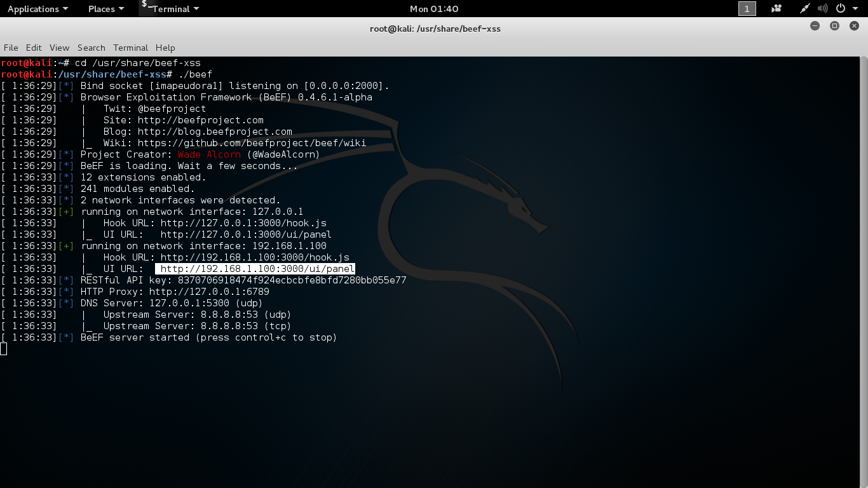Screen dimensions: 868x488
Task: Open the 192.168.1.100:3000/hook.js Hook URL
Action: pyautogui.click(x=255, y=257)
